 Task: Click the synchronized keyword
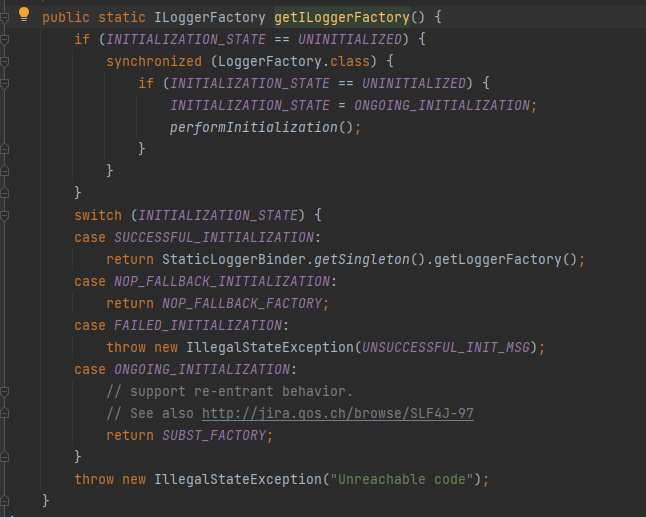point(154,61)
